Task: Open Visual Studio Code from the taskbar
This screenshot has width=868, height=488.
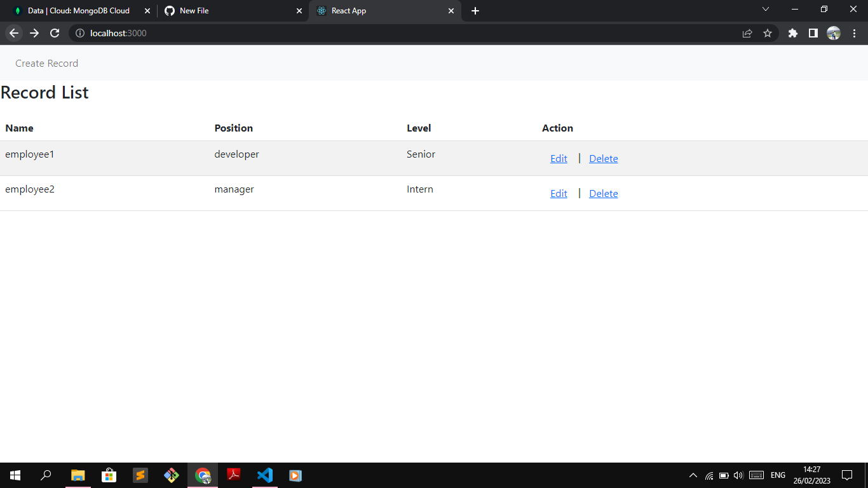Action: [264, 475]
